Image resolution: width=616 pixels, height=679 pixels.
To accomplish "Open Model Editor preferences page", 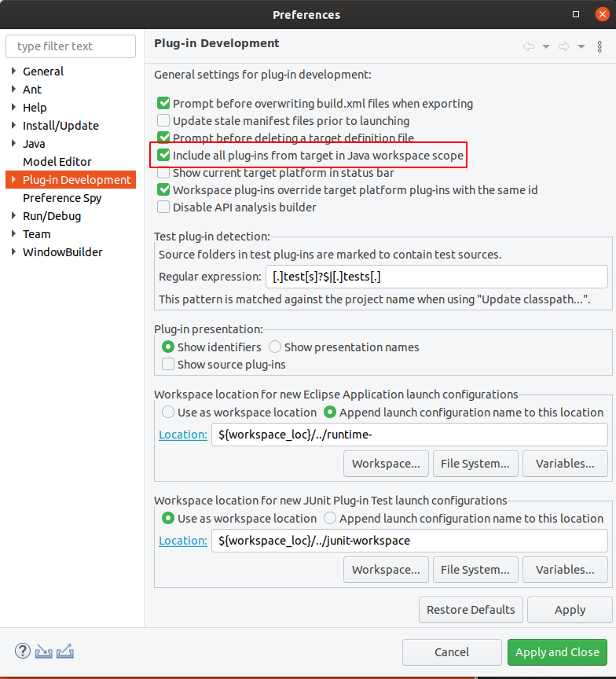I will click(57, 162).
